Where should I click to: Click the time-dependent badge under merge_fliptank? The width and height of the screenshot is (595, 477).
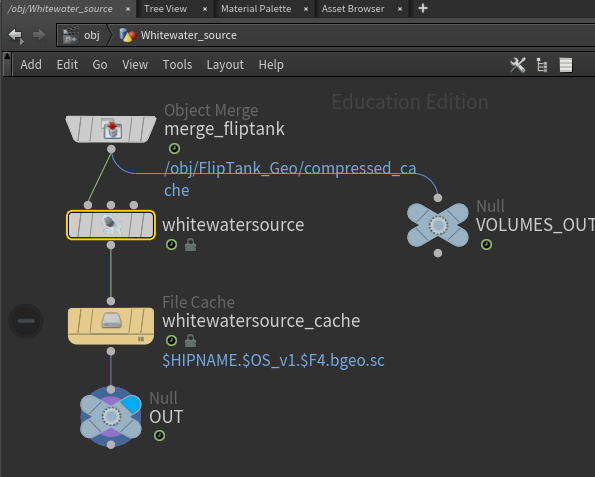pos(175,148)
